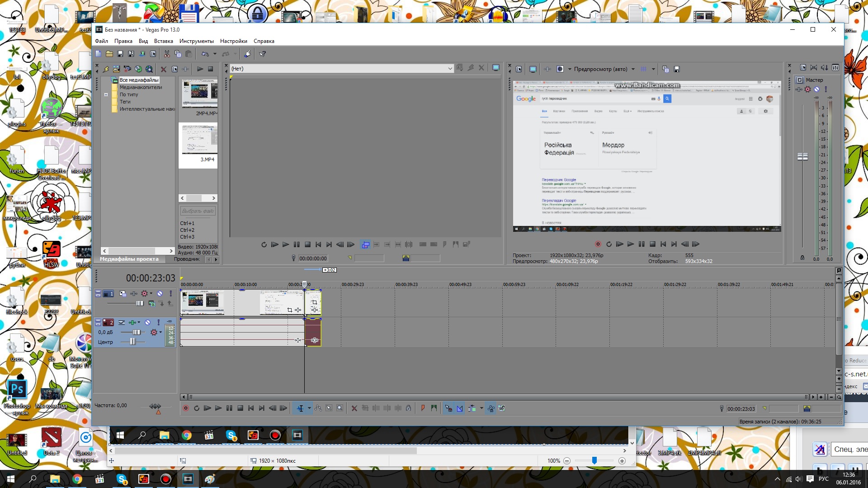868x488 pixels.
Task: Open audio track 2 automation settings dropdown
Action: 160,332
